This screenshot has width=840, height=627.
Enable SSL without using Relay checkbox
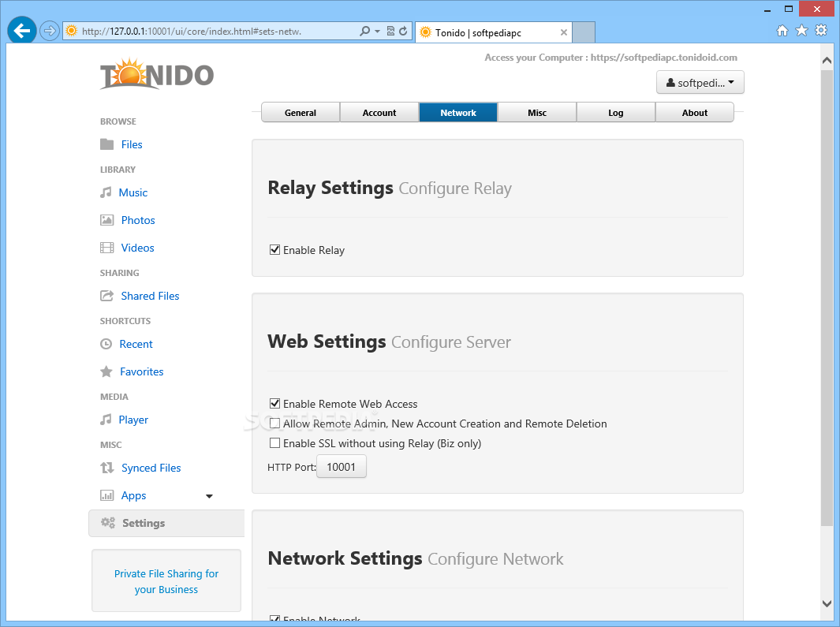(x=274, y=443)
